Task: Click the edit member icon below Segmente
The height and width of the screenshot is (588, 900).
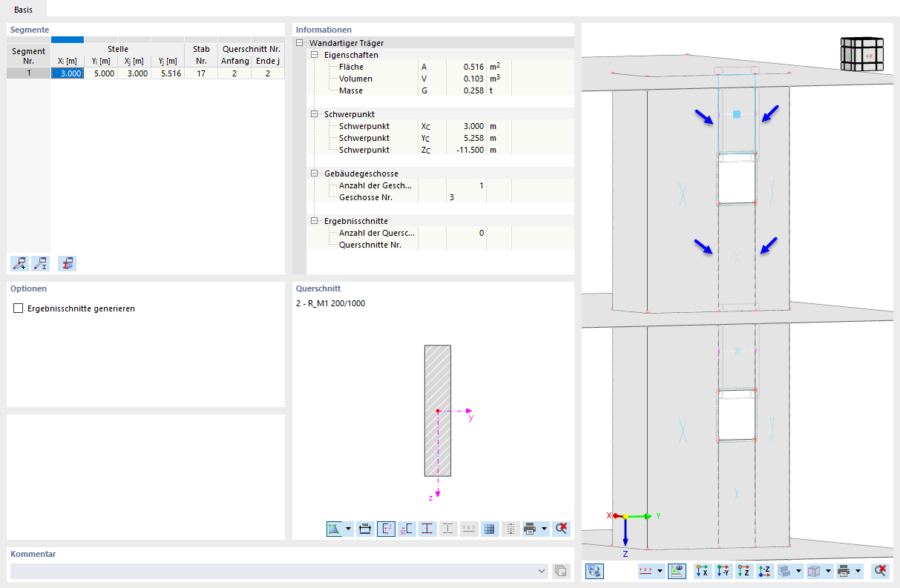Action: pos(40,262)
